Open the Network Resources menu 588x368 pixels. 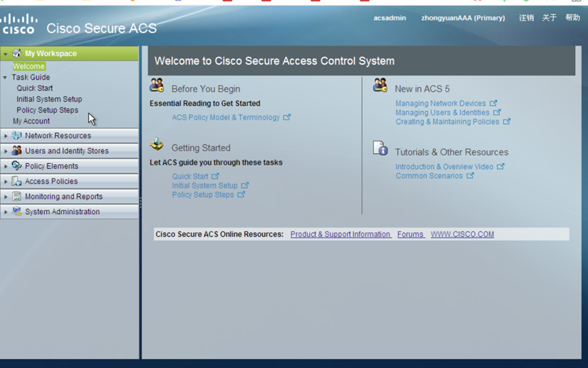69,135
